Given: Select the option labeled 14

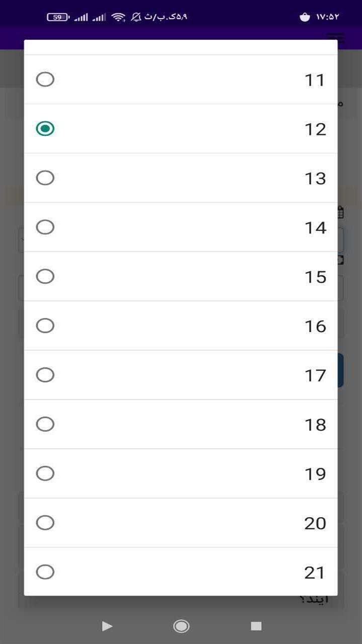Looking at the screenshot, I should 181,227.
